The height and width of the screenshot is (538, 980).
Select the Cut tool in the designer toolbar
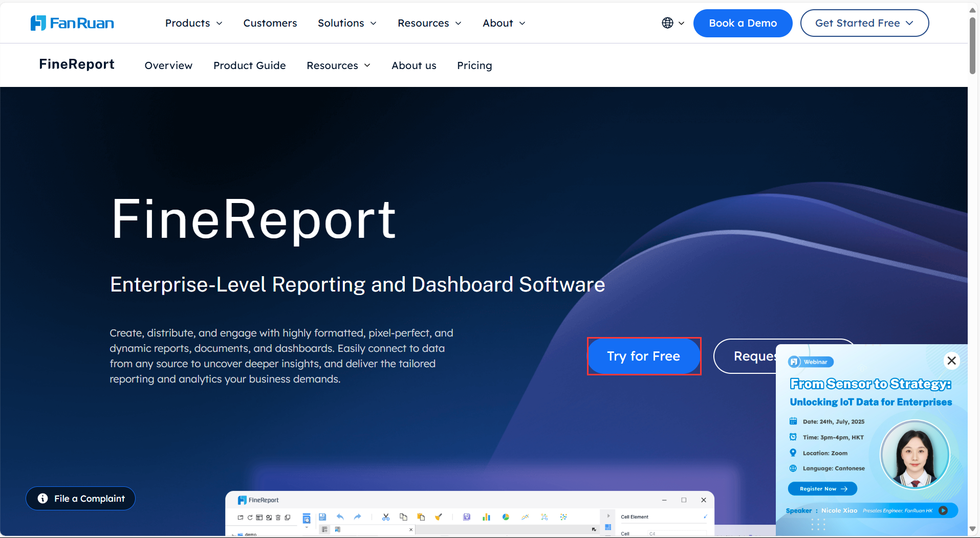click(385, 517)
